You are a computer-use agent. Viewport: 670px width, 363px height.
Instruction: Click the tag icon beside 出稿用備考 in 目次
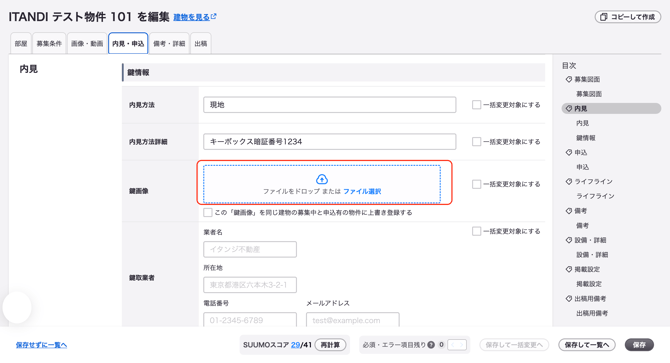(569, 299)
